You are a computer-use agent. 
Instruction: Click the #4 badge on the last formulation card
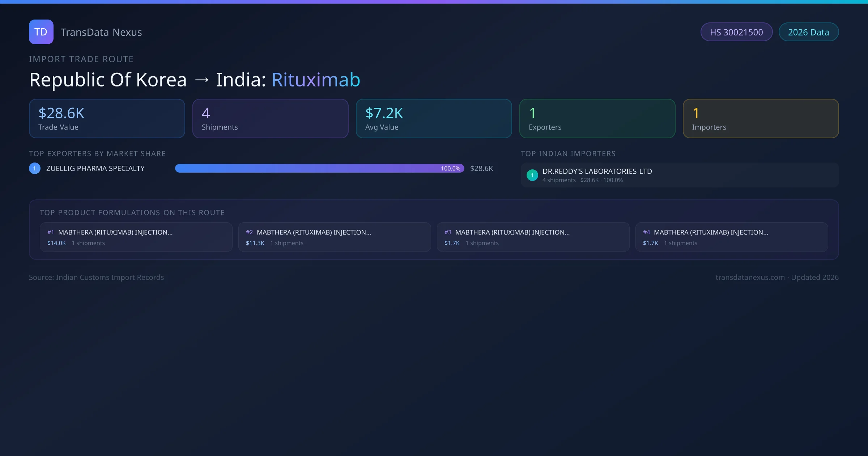pyautogui.click(x=646, y=232)
